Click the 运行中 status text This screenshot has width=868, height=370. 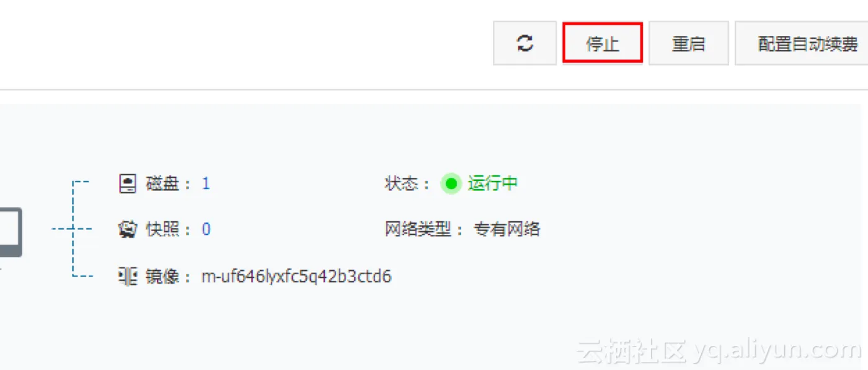493,184
